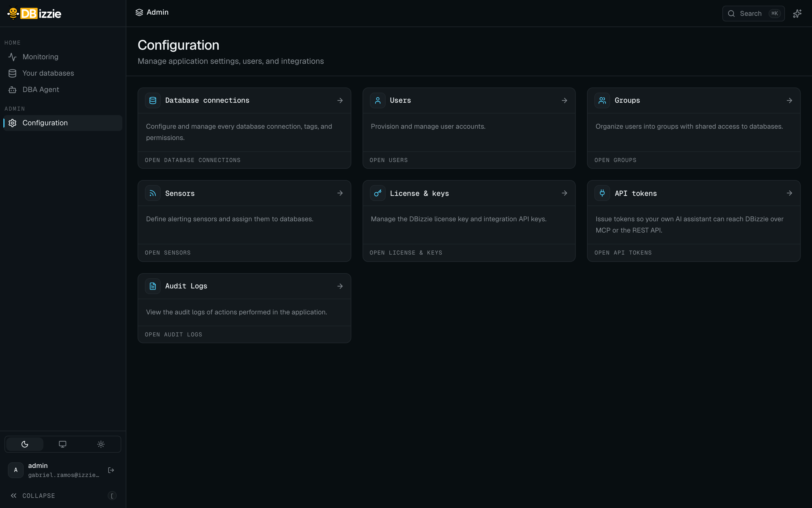Click the arrow on Users card
The image size is (812, 508).
pos(564,100)
